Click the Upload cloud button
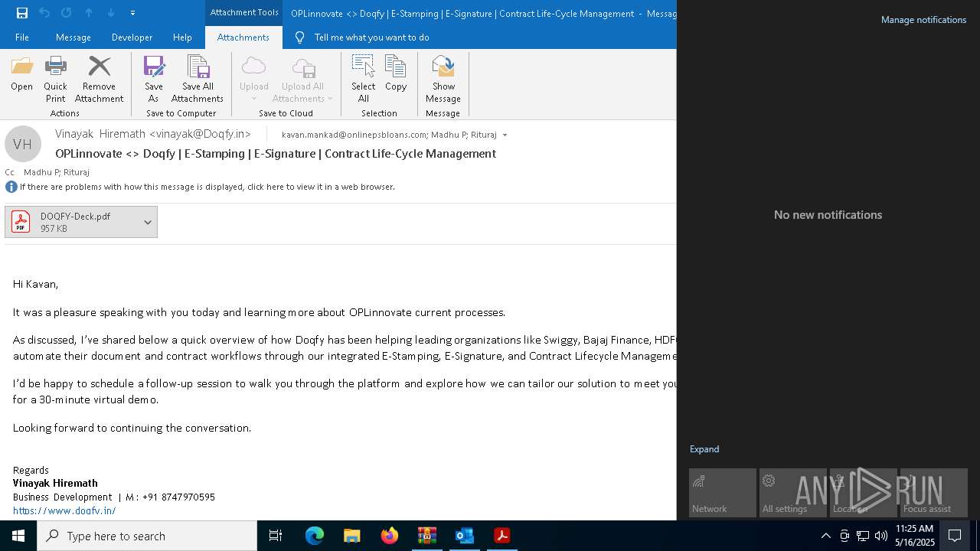 (x=254, y=80)
